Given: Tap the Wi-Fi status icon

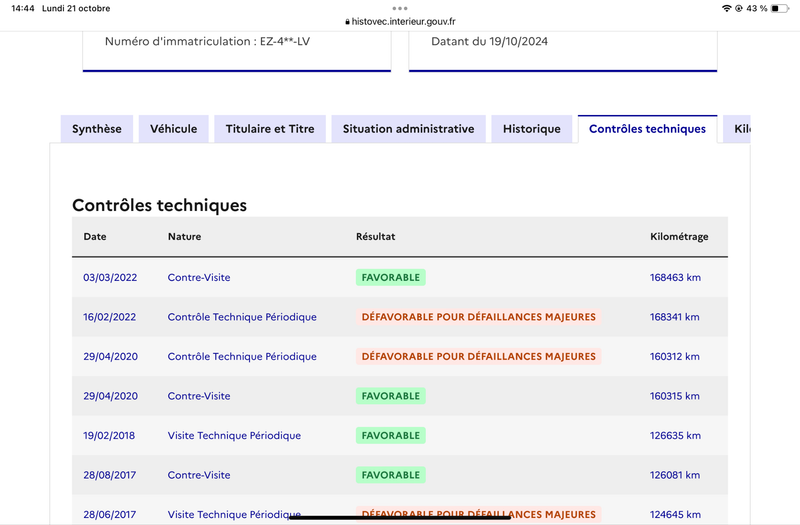Looking at the screenshot, I should [x=727, y=8].
